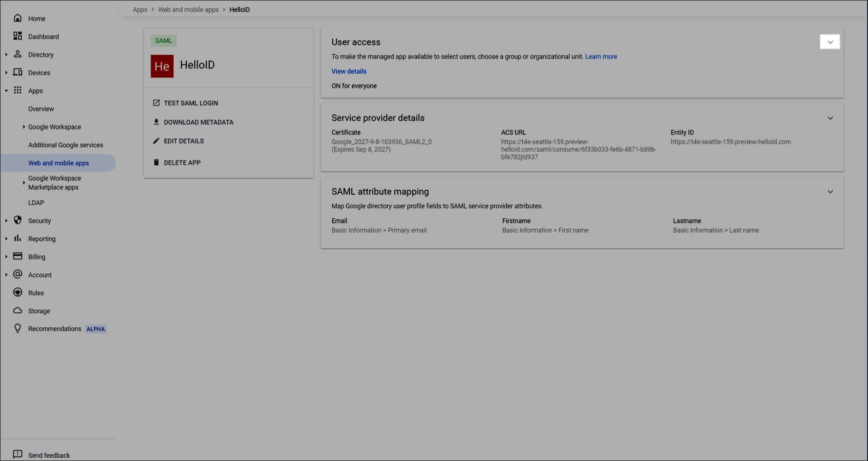
Task: Expand Service provider details chevron
Action: coord(830,118)
